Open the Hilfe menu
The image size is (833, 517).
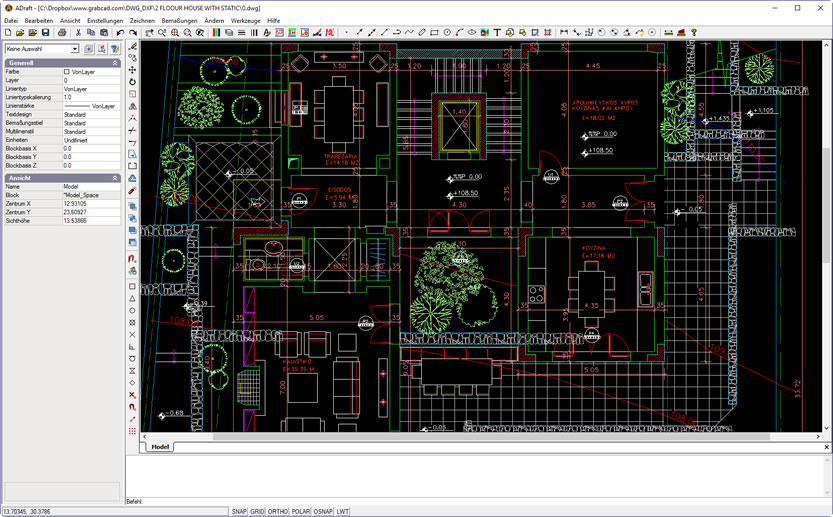point(274,21)
